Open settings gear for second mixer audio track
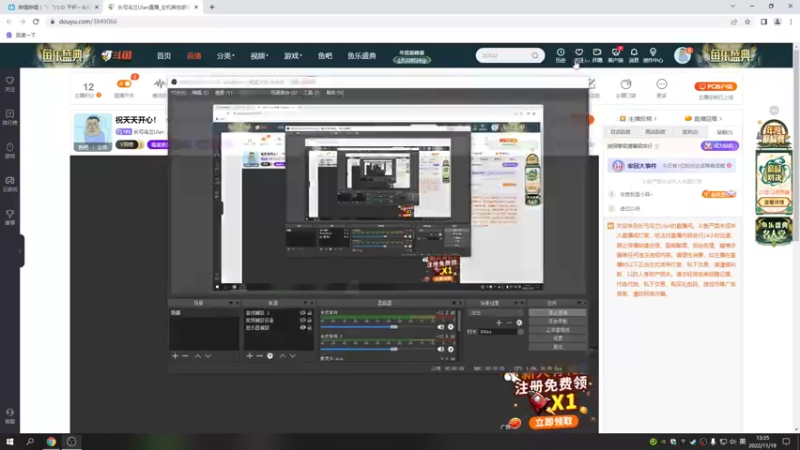800x450 pixels. click(451, 349)
